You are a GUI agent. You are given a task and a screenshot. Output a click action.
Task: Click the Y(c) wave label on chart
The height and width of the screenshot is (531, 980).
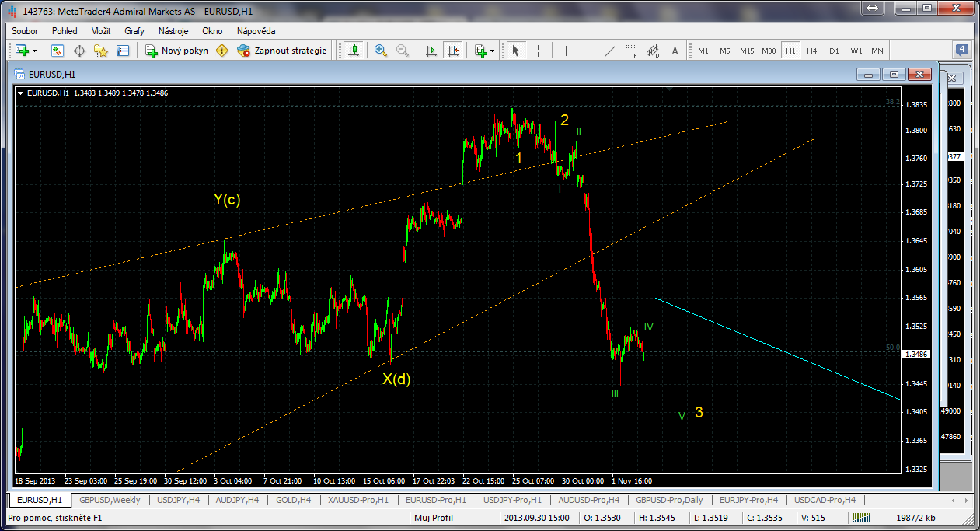point(227,200)
